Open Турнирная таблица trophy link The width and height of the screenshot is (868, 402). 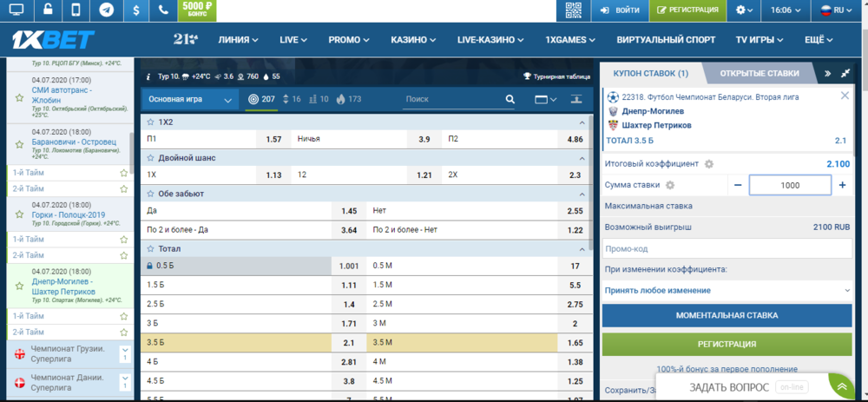[557, 76]
